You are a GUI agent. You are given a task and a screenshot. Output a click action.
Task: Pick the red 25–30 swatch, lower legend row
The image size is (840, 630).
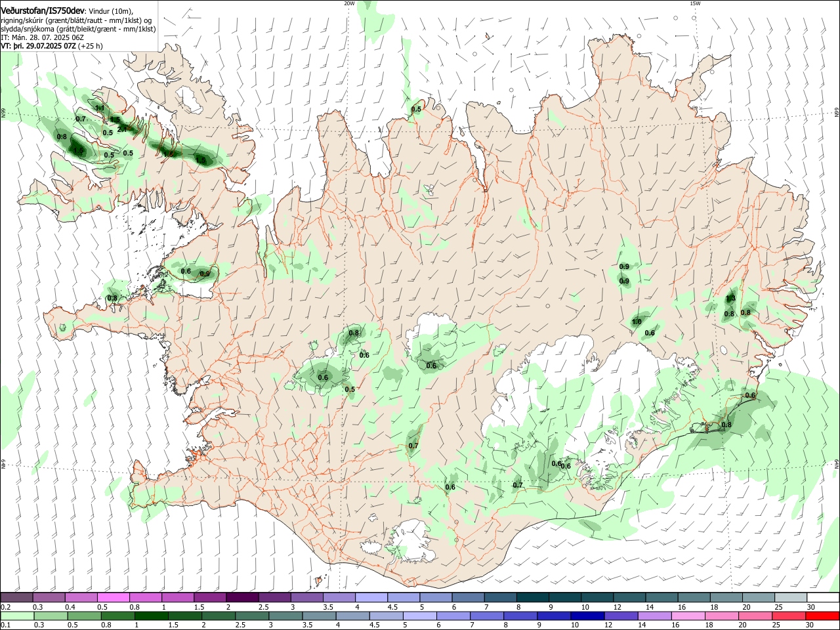pyautogui.click(x=789, y=616)
